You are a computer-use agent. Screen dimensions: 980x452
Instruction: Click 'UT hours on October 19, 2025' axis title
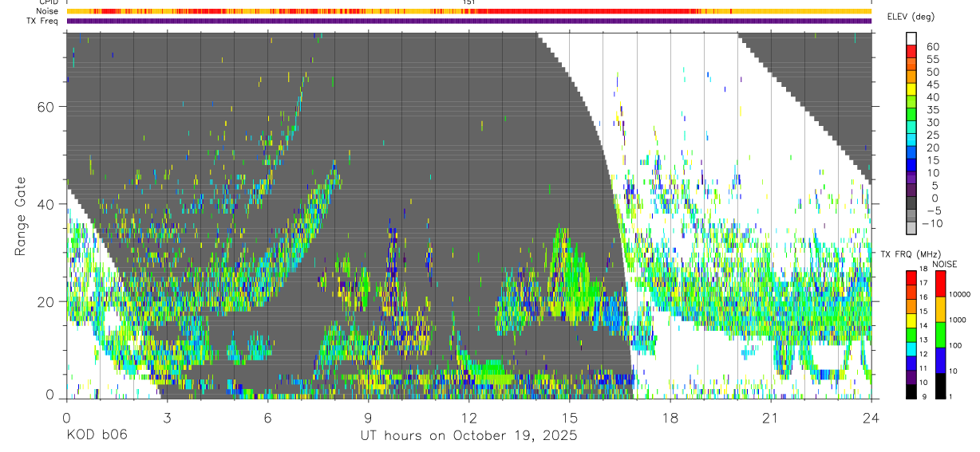click(469, 436)
